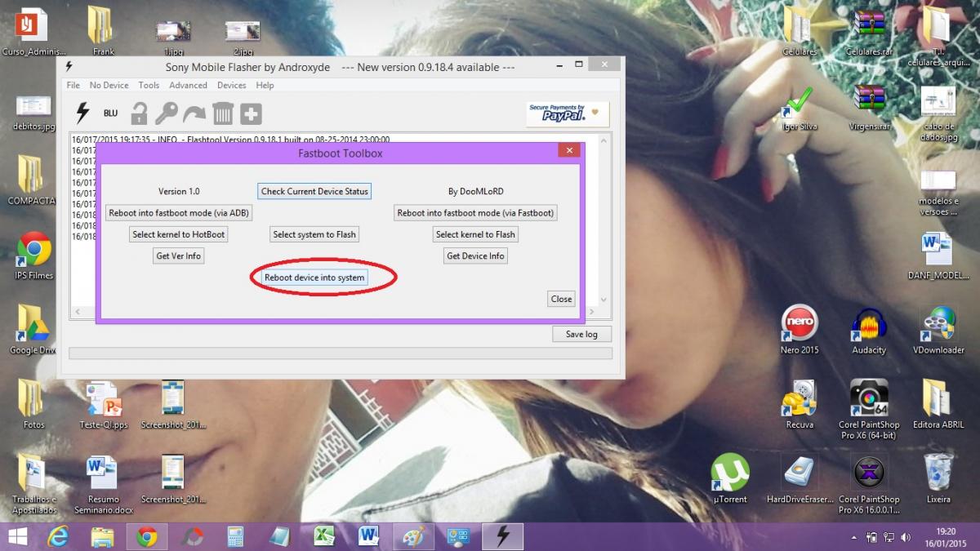Image resolution: width=980 pixels, height=551 pixels.
Task: Click Reboot device into system button
Action: click(314, 278)
